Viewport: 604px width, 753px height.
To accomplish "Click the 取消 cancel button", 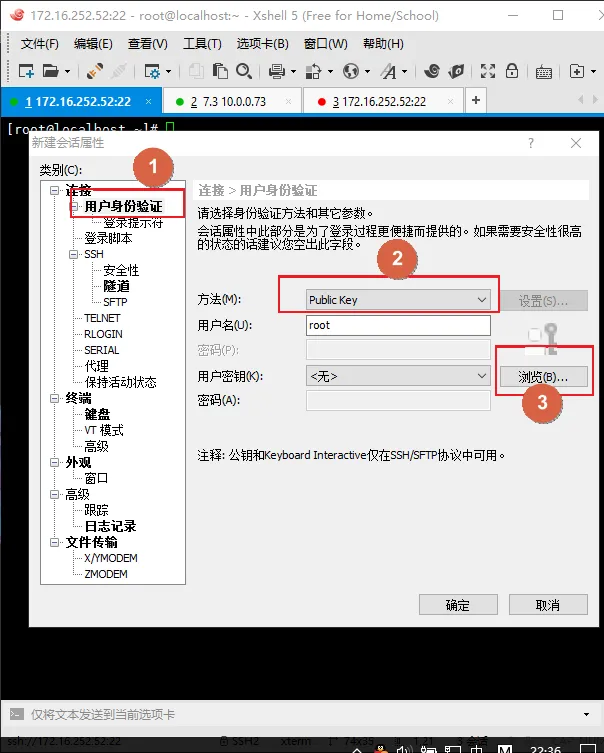I will (x=548, y=605).
